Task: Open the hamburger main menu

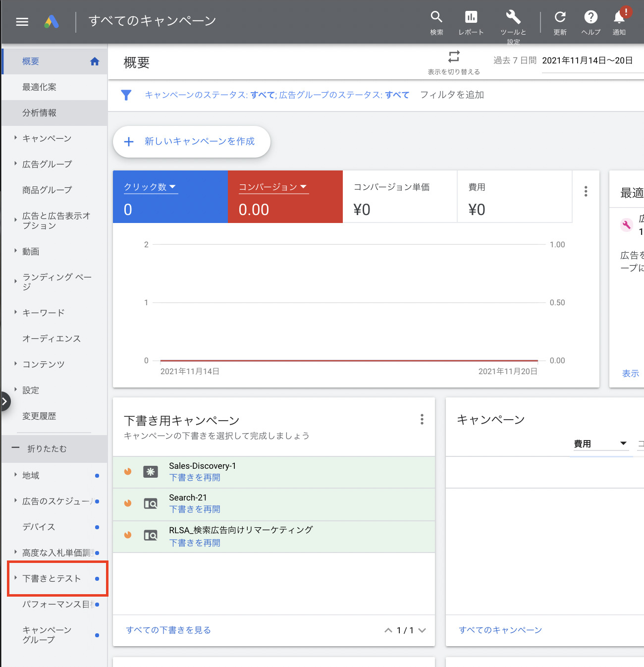Action: 22,22
